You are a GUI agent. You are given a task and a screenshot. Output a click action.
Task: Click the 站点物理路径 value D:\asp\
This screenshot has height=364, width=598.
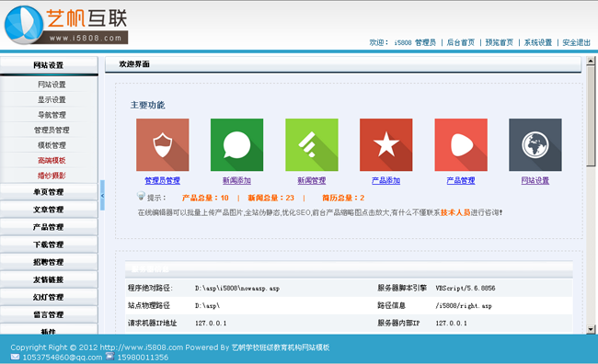[208, 306]
